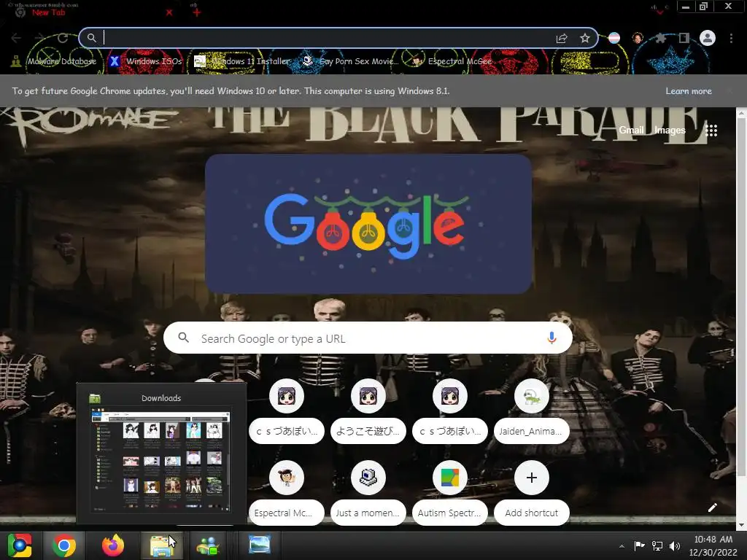Click the Search Google or type a URL box
The width and height of the screenshot is (747, 560).
tap(368, 338)
